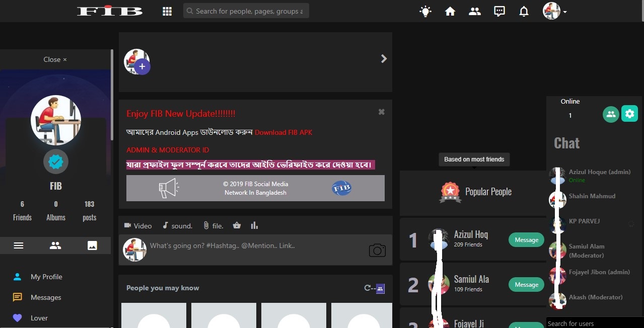644x328 pixels.
Task: Open Azizul Hoq's profile name
Action: coord(471,234)
